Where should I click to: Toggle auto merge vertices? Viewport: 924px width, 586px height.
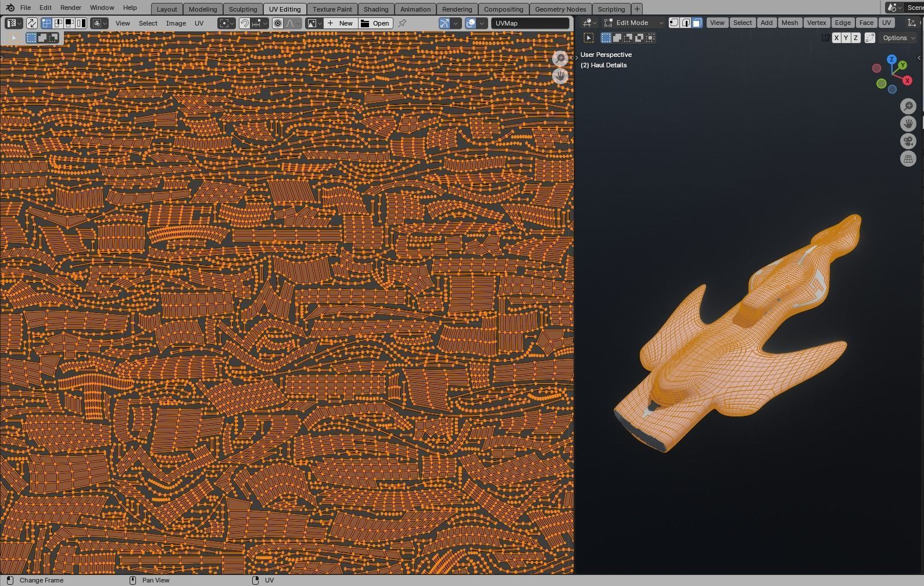870,38
